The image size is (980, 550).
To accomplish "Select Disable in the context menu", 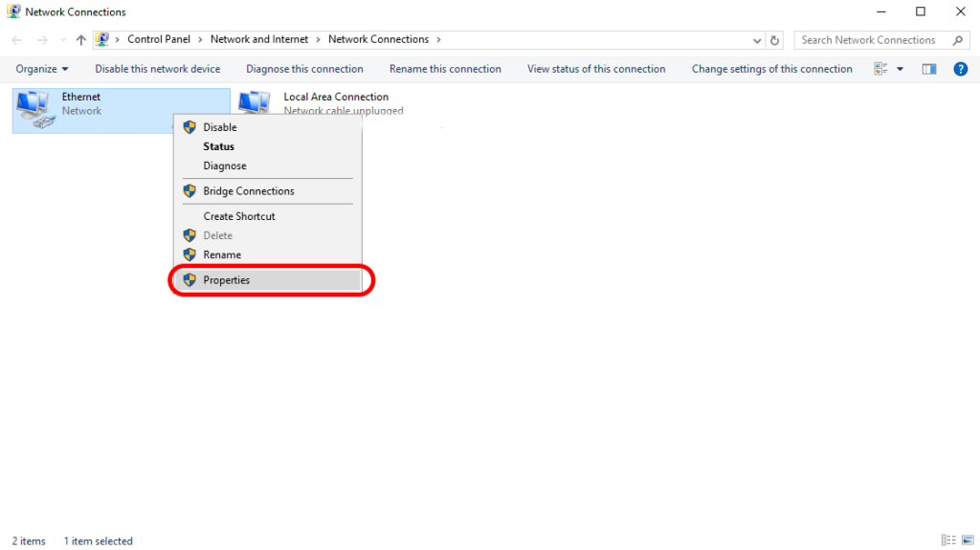I will 219,127.
